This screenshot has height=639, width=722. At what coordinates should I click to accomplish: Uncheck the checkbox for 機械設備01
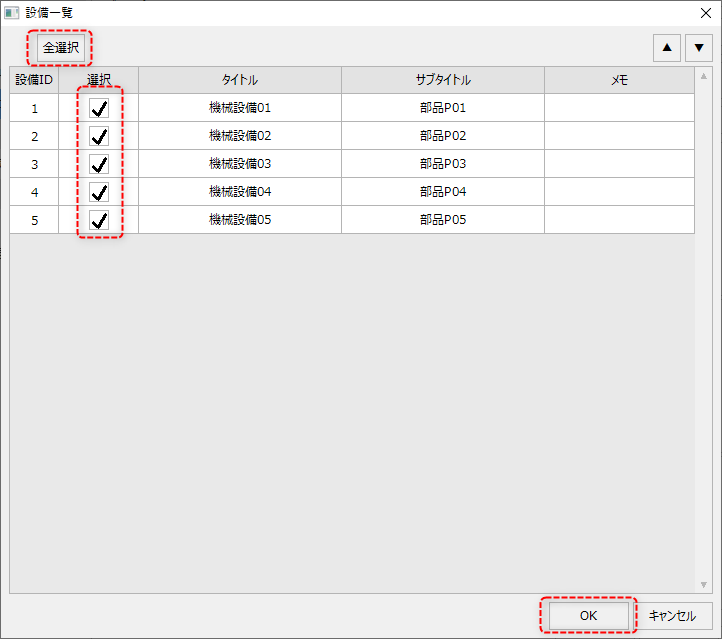click(99, 108)
